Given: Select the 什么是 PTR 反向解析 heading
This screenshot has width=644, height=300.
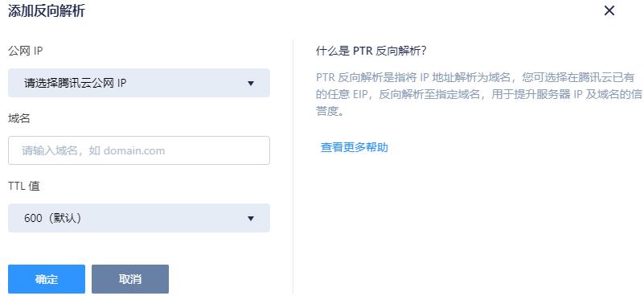Looking at the screenshot, I should tap(371, 51).
